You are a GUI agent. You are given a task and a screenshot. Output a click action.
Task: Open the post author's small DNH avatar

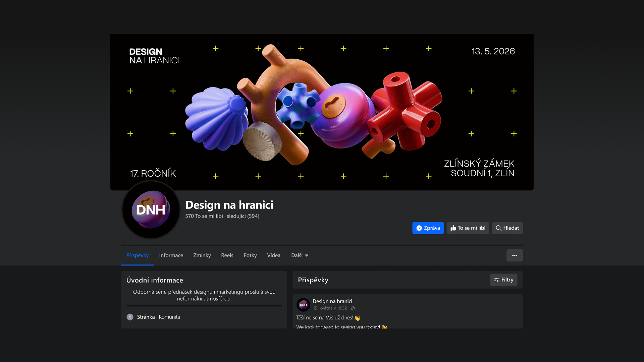[x=303, y=305]
